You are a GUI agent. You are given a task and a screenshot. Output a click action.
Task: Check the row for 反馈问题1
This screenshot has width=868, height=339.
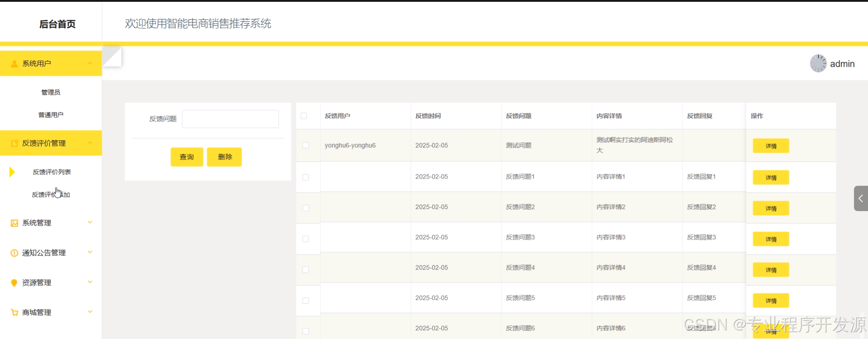click(306, 177)
